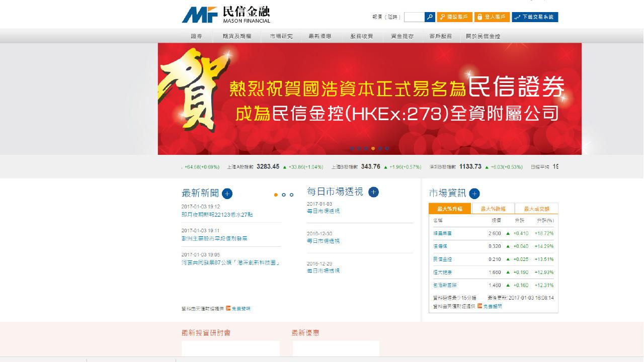Click the 1133.73 Shenzhen B index value
This screenshot has width=644, height=362.
click(470, 166)
